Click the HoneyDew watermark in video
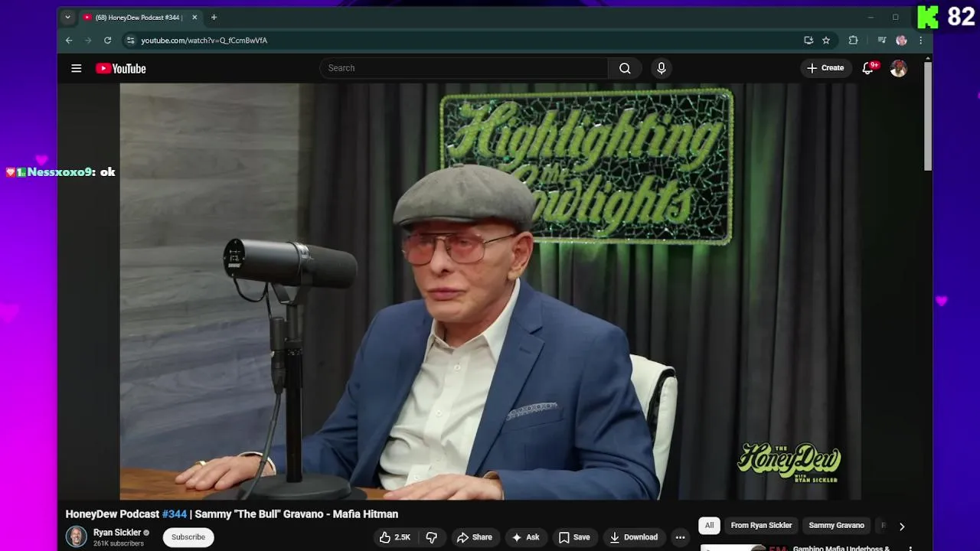Image resolution: width=980 pixels, height=551 pixels. [789, 462]
